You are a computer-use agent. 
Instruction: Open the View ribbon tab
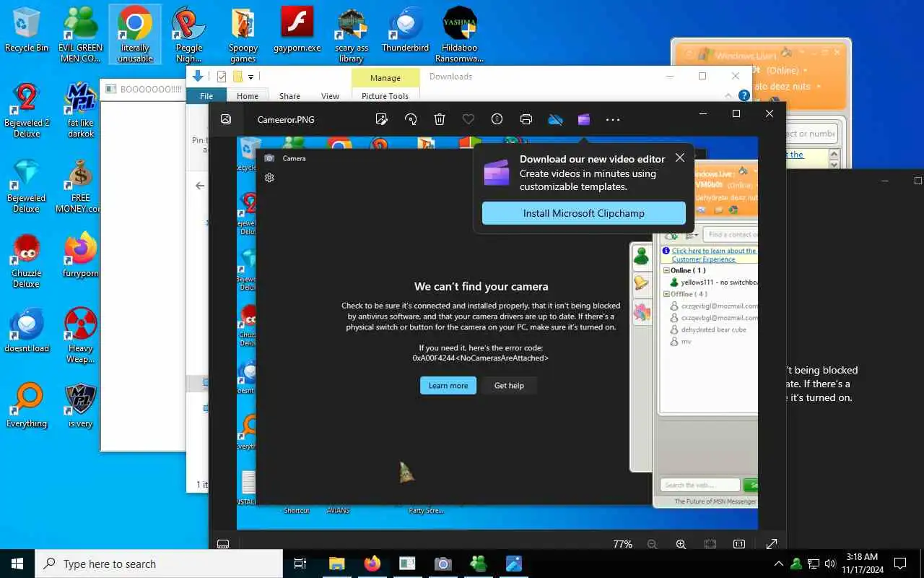[330, 95]
